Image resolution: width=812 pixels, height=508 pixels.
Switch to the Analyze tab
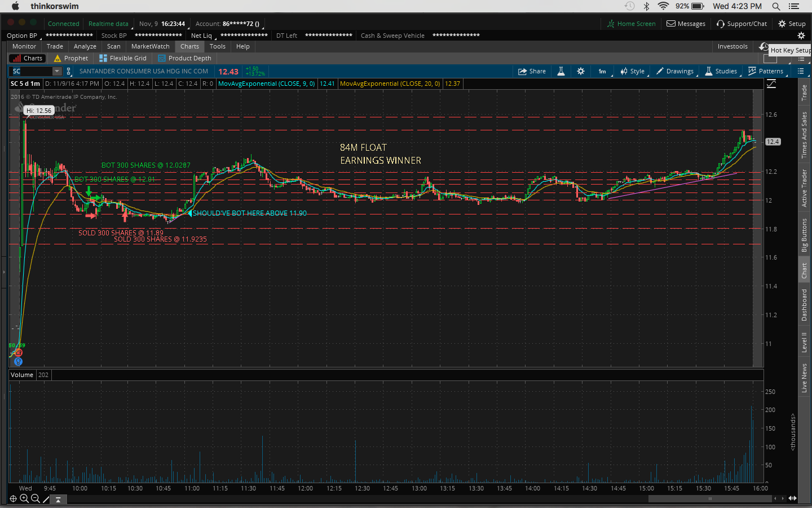coord(85,46)
